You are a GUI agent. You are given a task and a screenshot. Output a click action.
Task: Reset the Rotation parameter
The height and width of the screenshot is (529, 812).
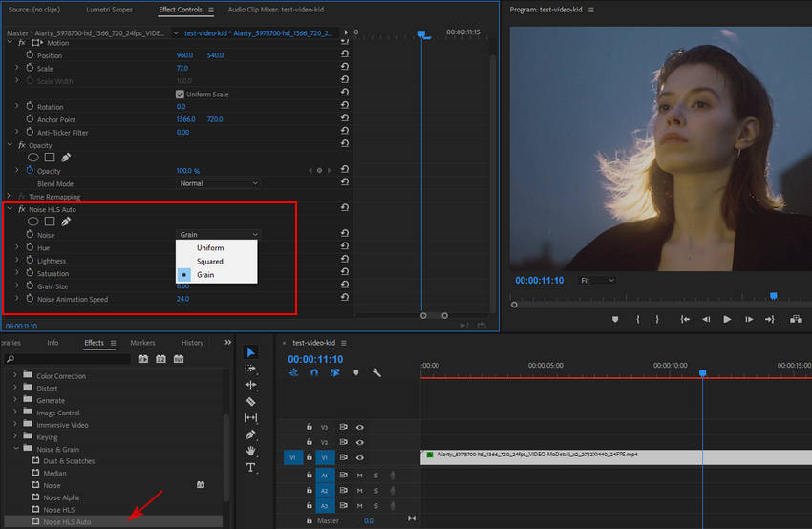344,106
